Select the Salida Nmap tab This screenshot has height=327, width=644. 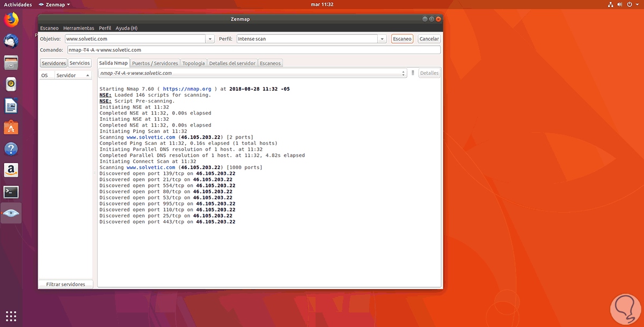tap(113, 63)
